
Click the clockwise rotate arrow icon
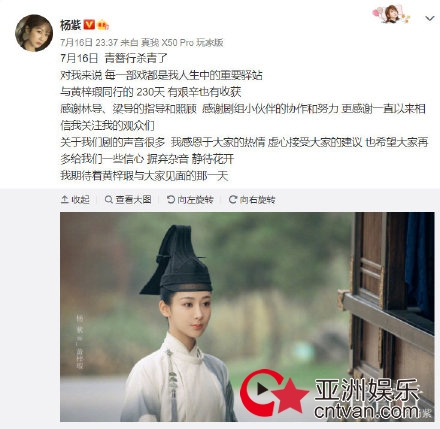coord(233,200)
